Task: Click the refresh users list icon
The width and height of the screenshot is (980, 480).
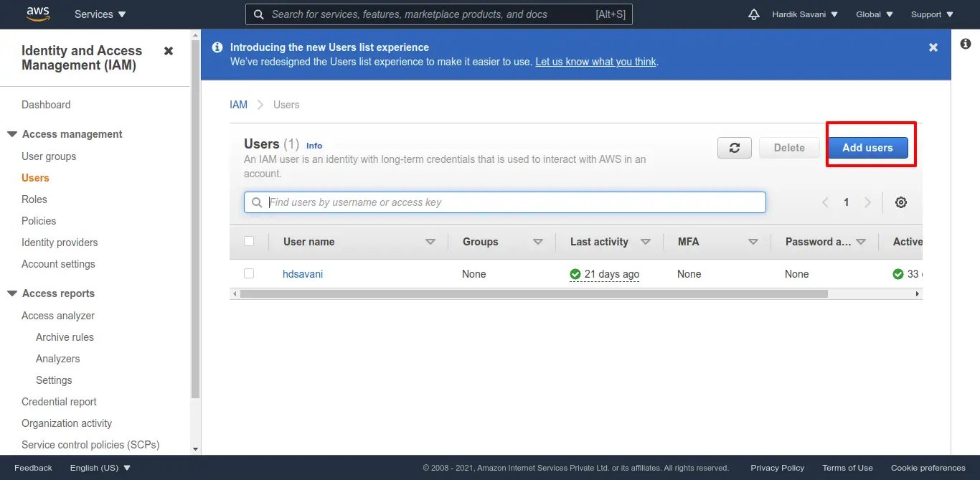Action: 734,148
